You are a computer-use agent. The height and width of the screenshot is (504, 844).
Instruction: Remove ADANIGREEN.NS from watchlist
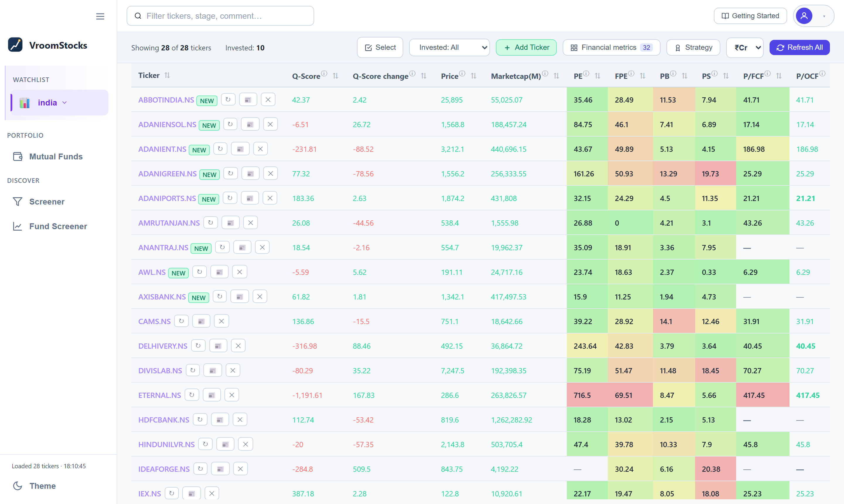pyautogui.click(x=270, y=173)
